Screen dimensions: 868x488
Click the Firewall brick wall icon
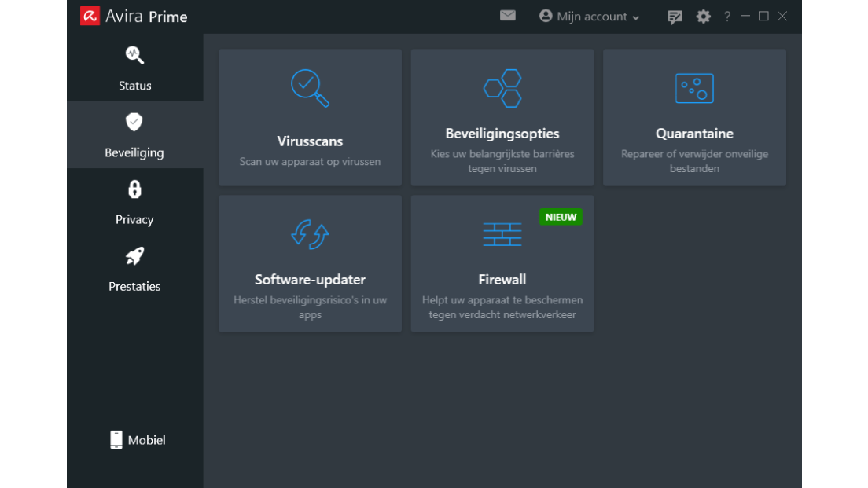coord(502,234)
